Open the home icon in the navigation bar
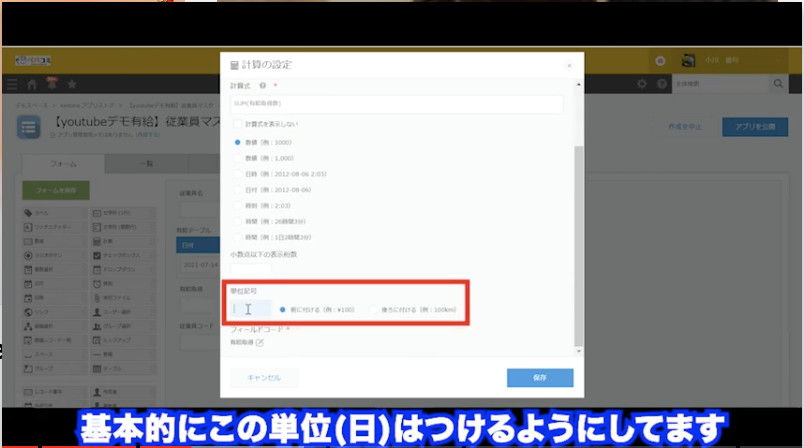 [x=34, y=85]
